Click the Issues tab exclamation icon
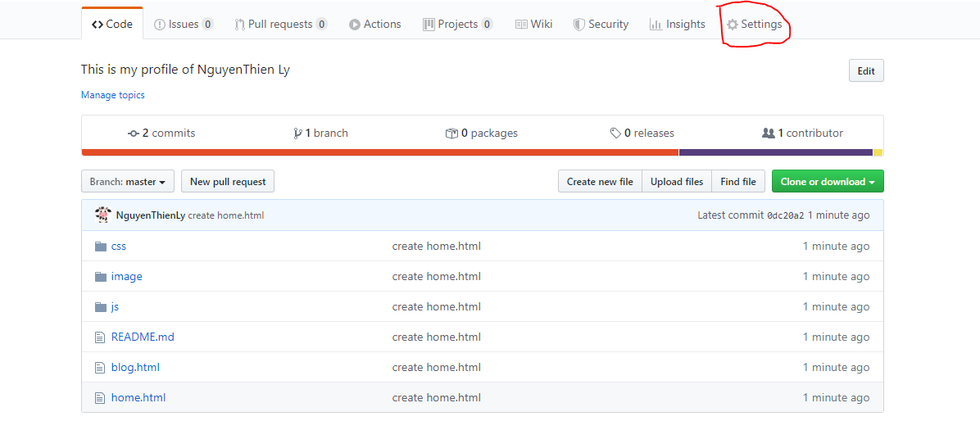980x421 pixels. tap(160, 25)
